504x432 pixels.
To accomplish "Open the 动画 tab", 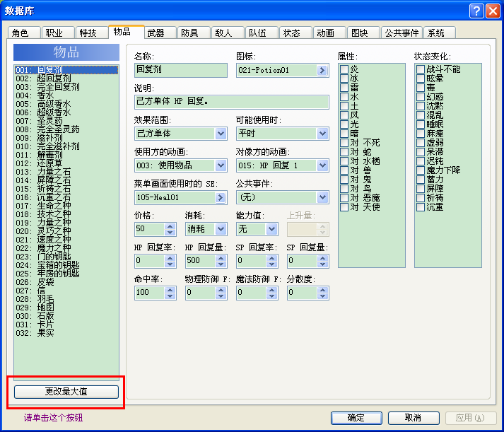I will [329, 33].
